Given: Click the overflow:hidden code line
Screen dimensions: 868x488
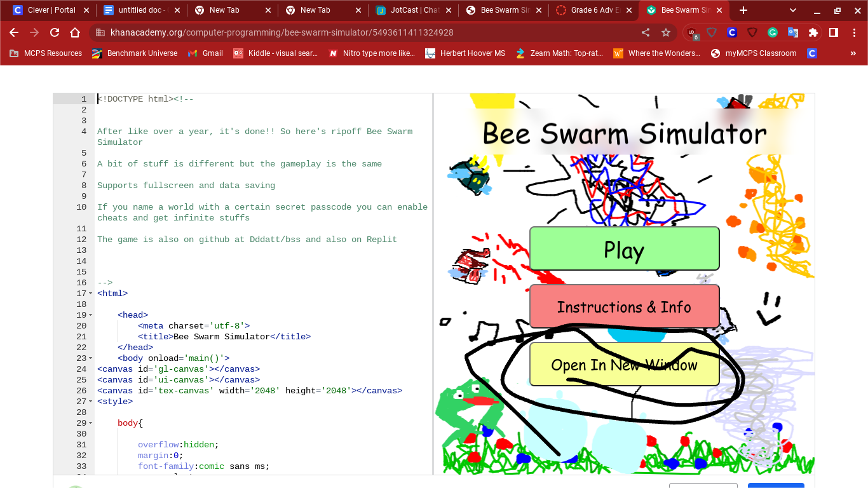Looking at the screenshot, I should 178,445.
